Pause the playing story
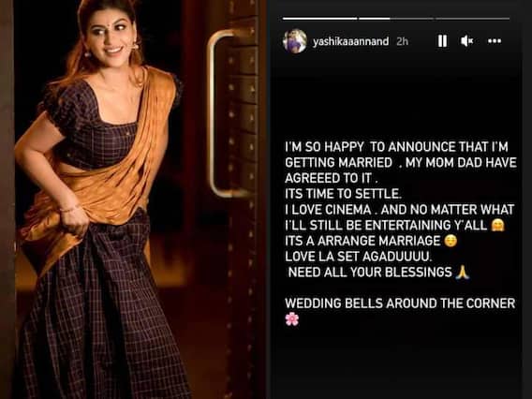The height and width of the screenshot is (399, 532). click(x=442, y=41)
